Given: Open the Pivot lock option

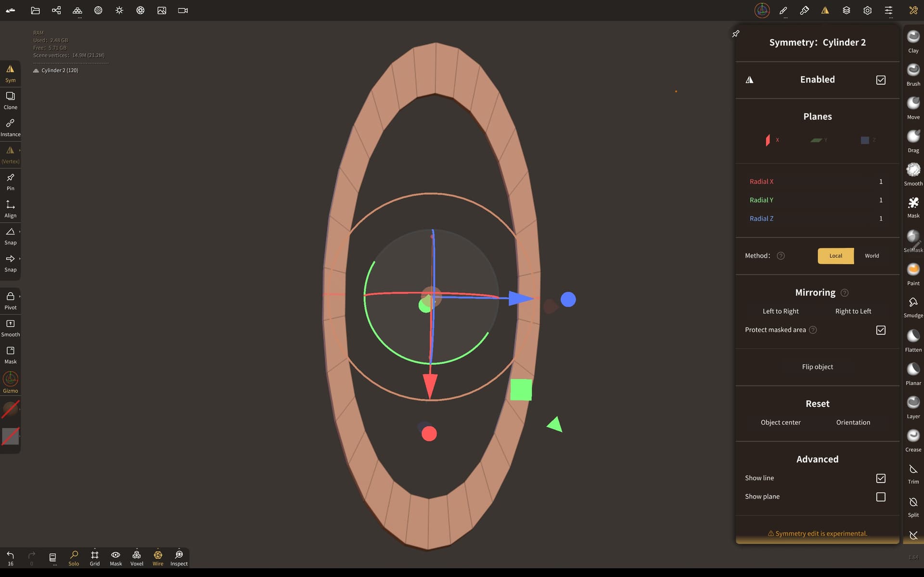Looking at the screenshot, I should (11, 301).
